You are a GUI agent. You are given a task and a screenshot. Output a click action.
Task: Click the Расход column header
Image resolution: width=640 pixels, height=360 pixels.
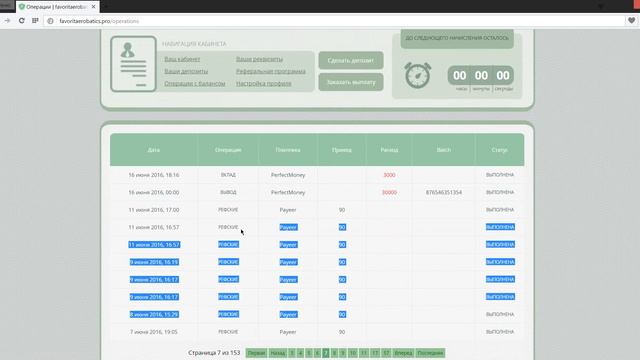tap(389, 150)
